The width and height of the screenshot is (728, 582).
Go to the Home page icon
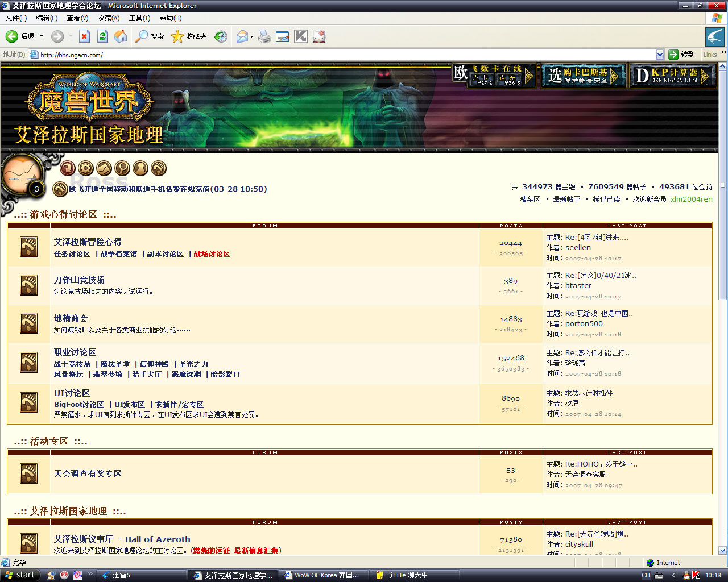(121, 36)
